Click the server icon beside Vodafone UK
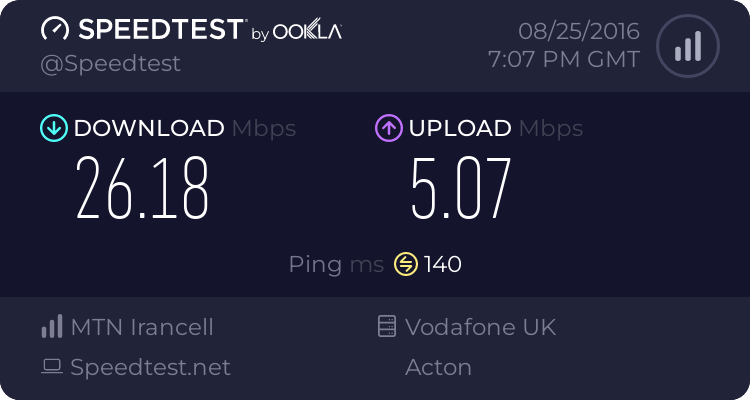This screenshot has width=750, height=400. (386, 327)
